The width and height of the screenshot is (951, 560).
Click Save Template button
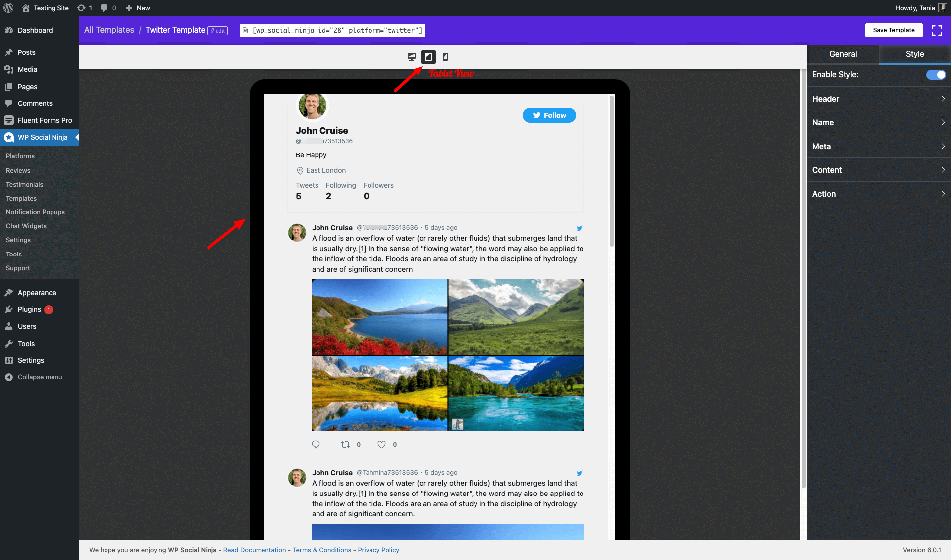pos(893,30)
